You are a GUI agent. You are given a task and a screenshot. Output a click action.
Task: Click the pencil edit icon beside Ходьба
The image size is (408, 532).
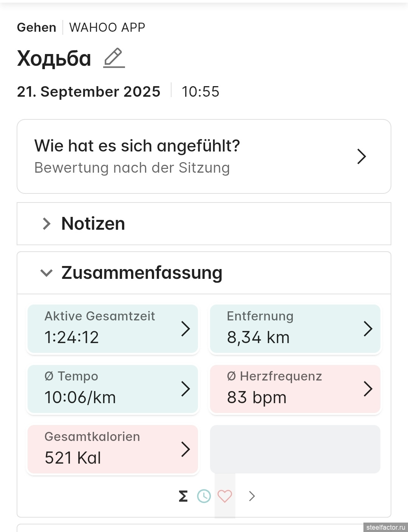coord(114,58)
